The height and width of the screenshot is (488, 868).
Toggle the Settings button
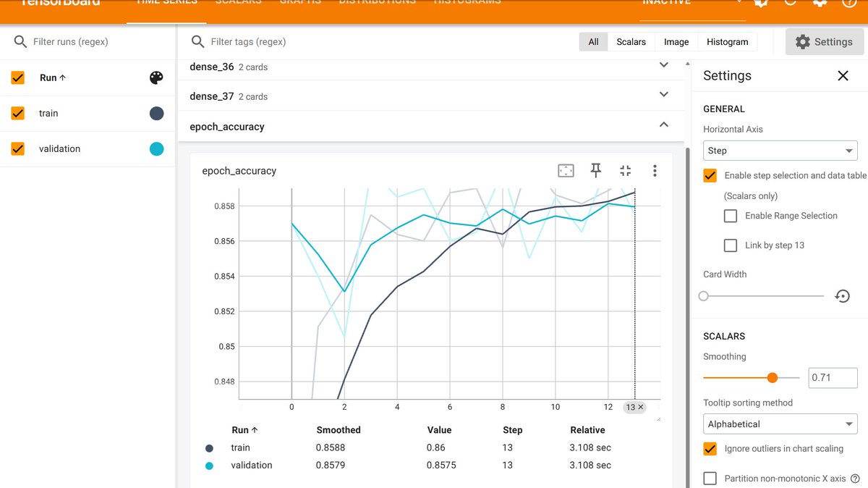pos(824,42)
